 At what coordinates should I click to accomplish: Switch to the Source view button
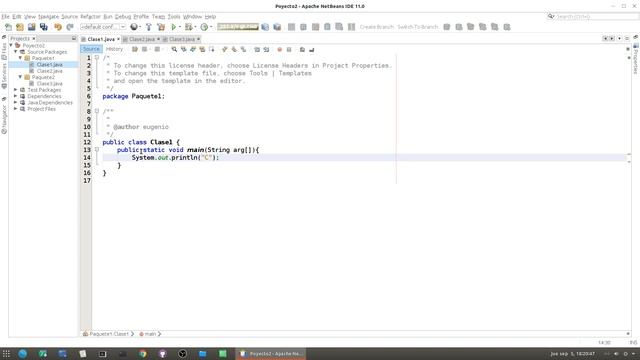click(x=91, y=49)
